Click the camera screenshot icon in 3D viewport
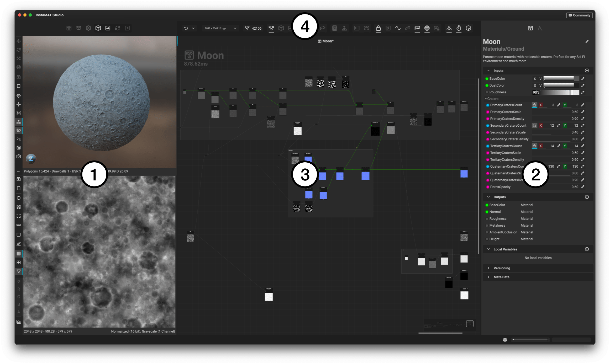Image resolution: width=610 pixels, height=364 pixels. pyautogui.click(x=19, y=157)
